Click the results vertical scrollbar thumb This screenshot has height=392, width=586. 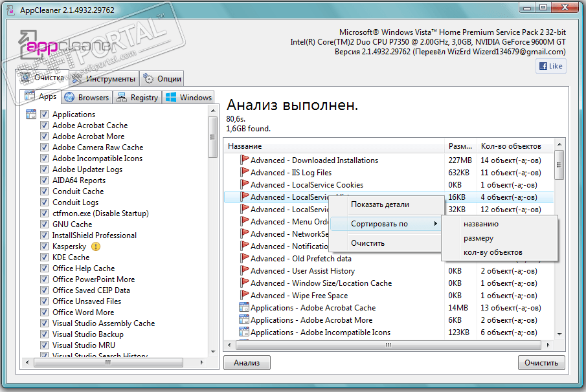[x=559, y=165]
